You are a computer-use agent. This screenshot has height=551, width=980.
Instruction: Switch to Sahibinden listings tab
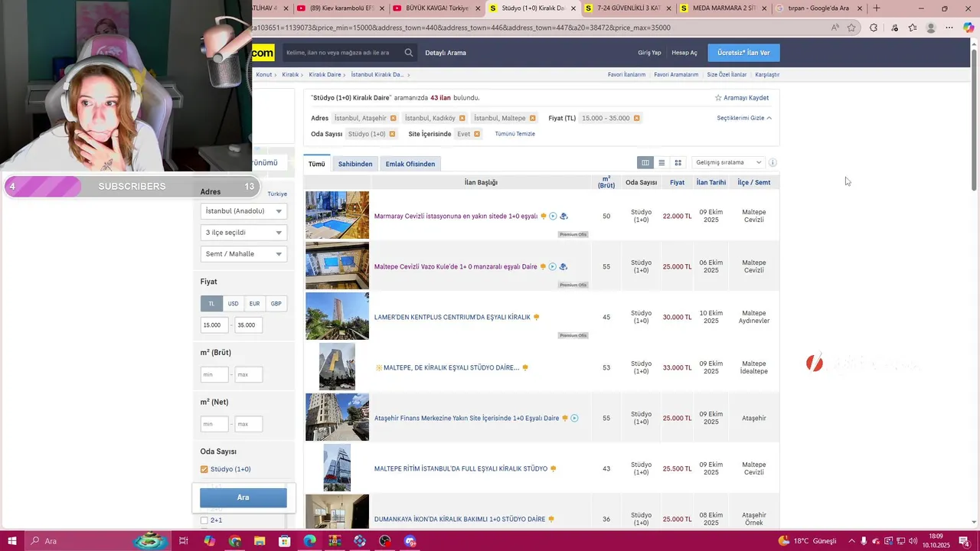355,164
